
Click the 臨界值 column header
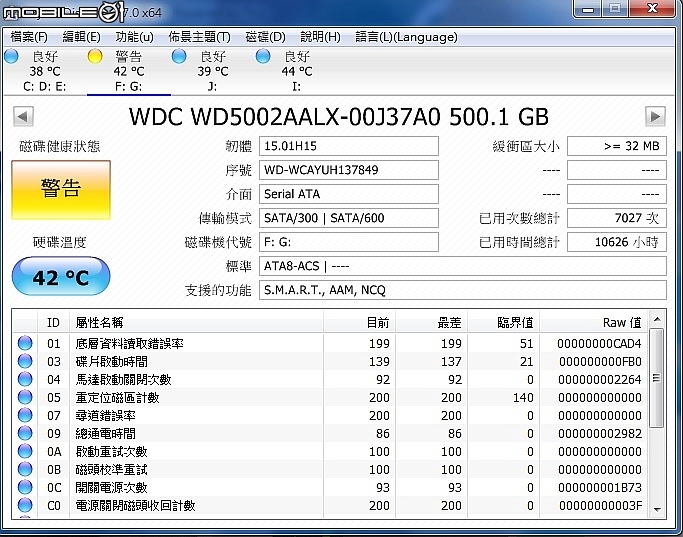(504, 323)
